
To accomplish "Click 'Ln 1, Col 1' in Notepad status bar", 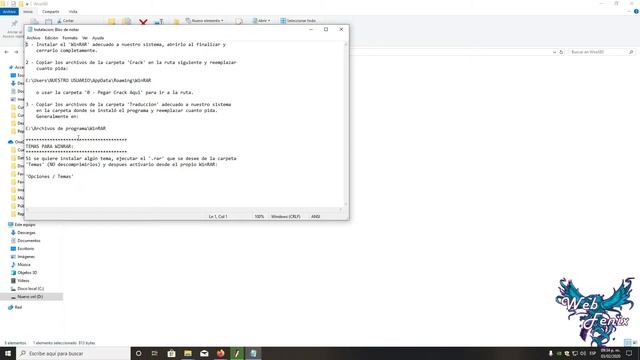I will click(218, 217).
